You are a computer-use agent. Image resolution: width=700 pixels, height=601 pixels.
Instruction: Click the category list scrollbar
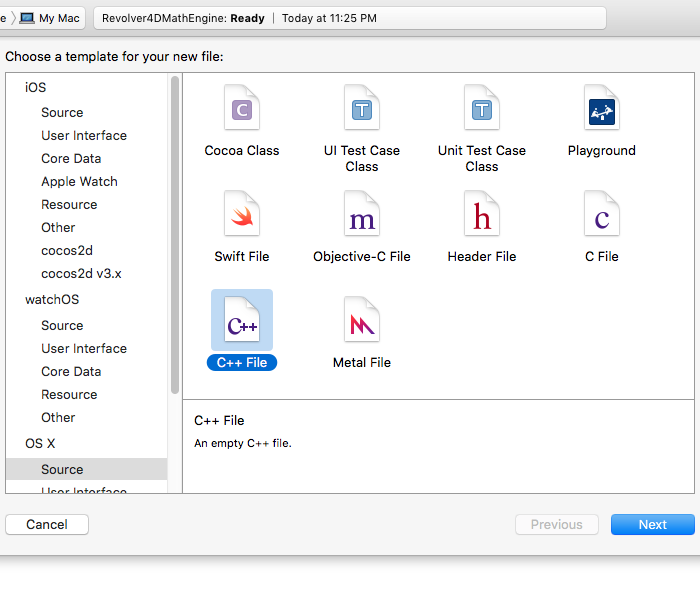point(175,235)
